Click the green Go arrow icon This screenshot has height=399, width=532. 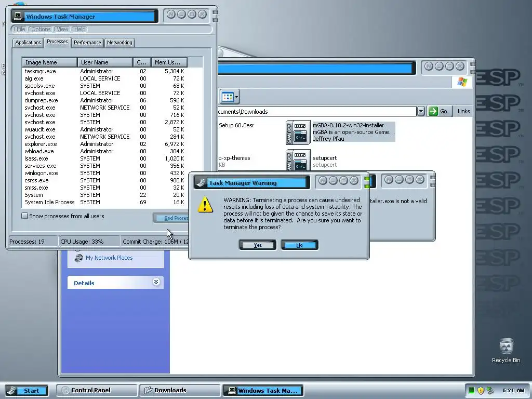pos(433,111)
